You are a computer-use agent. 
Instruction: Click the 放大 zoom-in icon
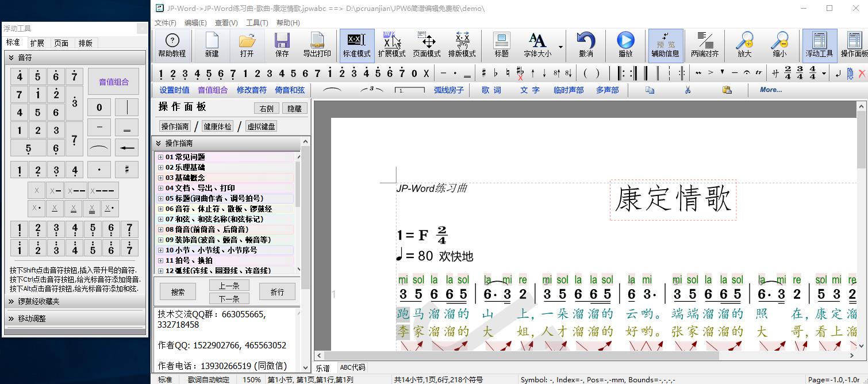pyautogui.click(x=744, y=45)
